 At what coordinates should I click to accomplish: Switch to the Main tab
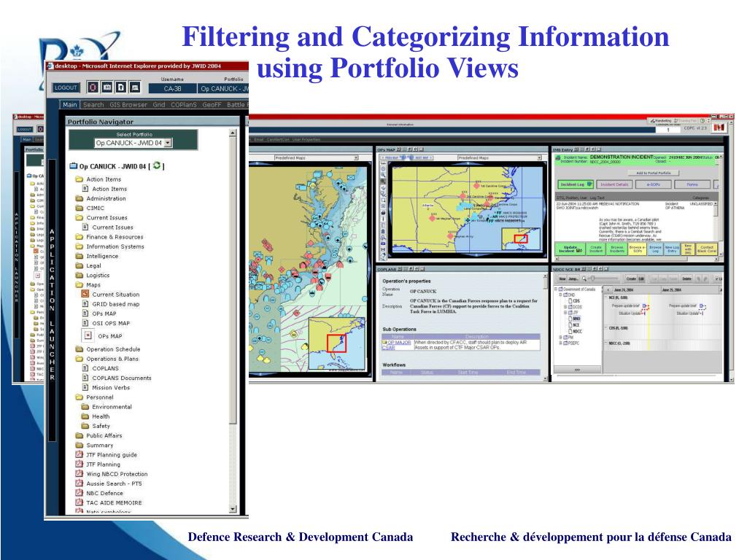69,105
